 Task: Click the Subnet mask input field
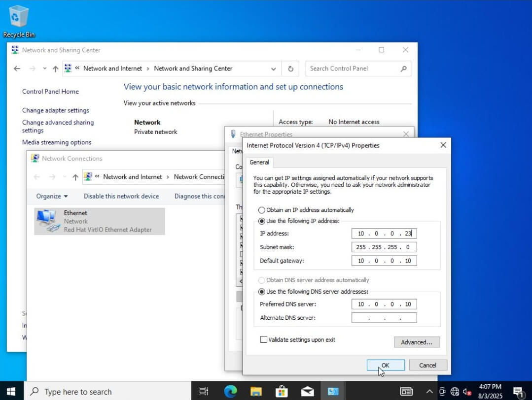point(384,247)
